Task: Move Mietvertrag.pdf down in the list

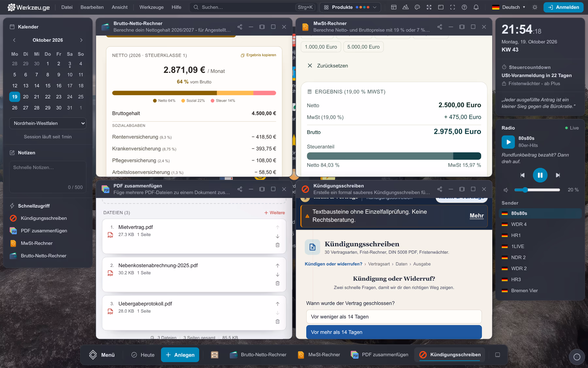Action: point(277,236)
